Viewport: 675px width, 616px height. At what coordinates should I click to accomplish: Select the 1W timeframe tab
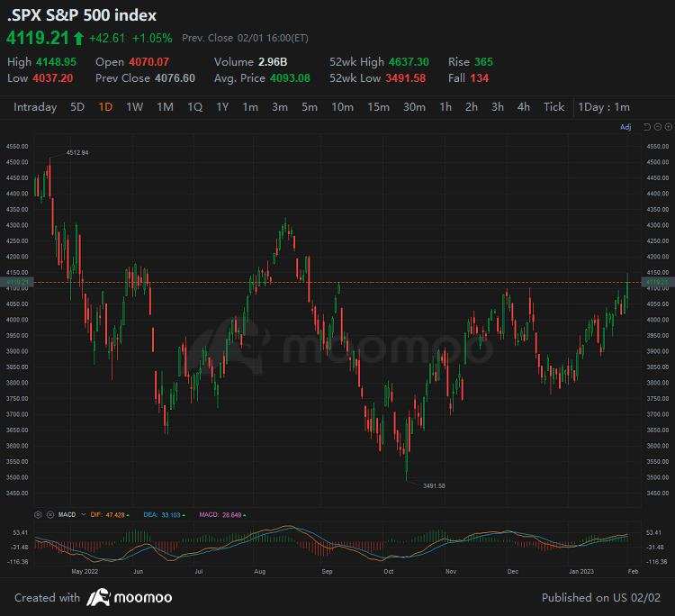134,107
